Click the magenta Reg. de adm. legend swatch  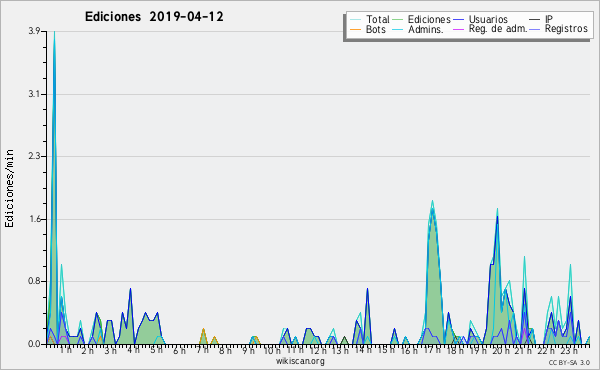pyautogui.click(x=458, y=29)
